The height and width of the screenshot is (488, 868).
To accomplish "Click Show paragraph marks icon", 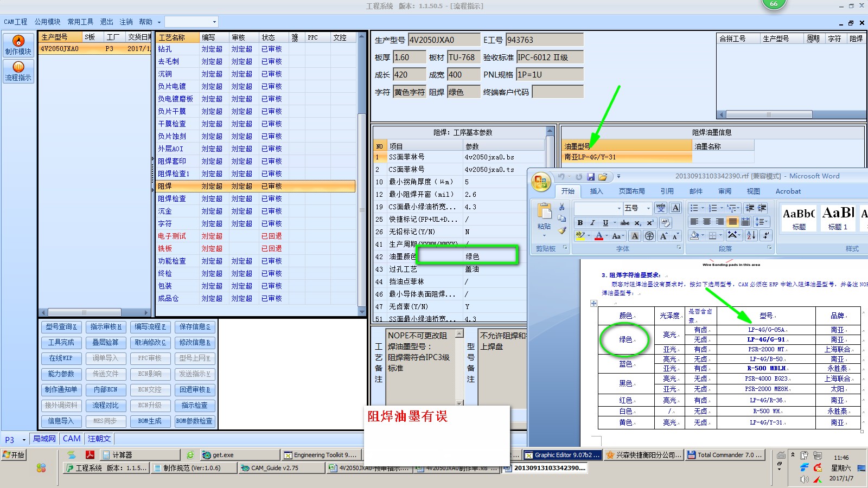I will (766, 235).
